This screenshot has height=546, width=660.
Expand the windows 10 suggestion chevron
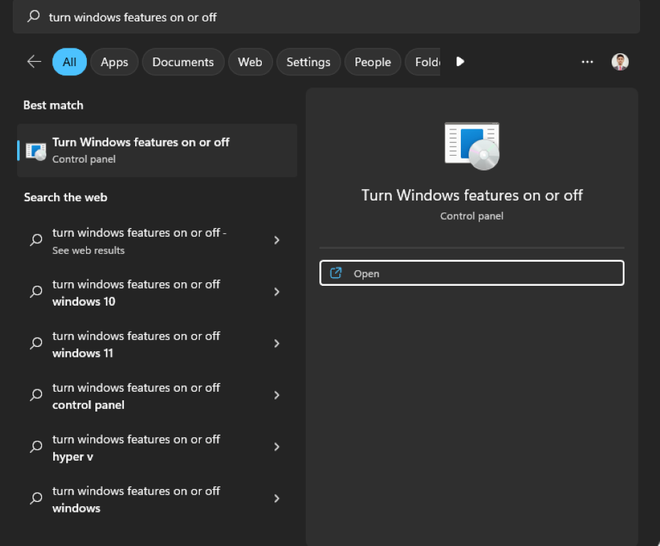pyautogui.click(x=277, y=292)
